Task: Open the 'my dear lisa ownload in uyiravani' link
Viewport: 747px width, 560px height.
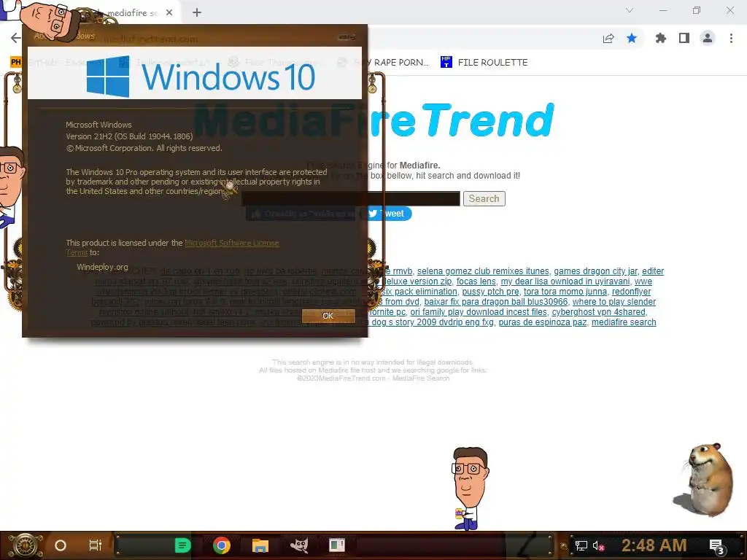Action: tap(565, 281)
